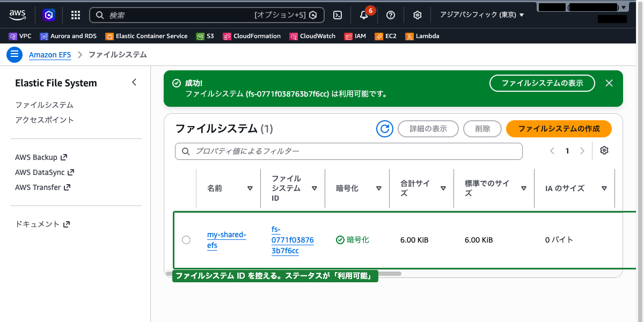Dismiss the green success banner
Viewport: 644px width, 322px height.
coord(609,83)
